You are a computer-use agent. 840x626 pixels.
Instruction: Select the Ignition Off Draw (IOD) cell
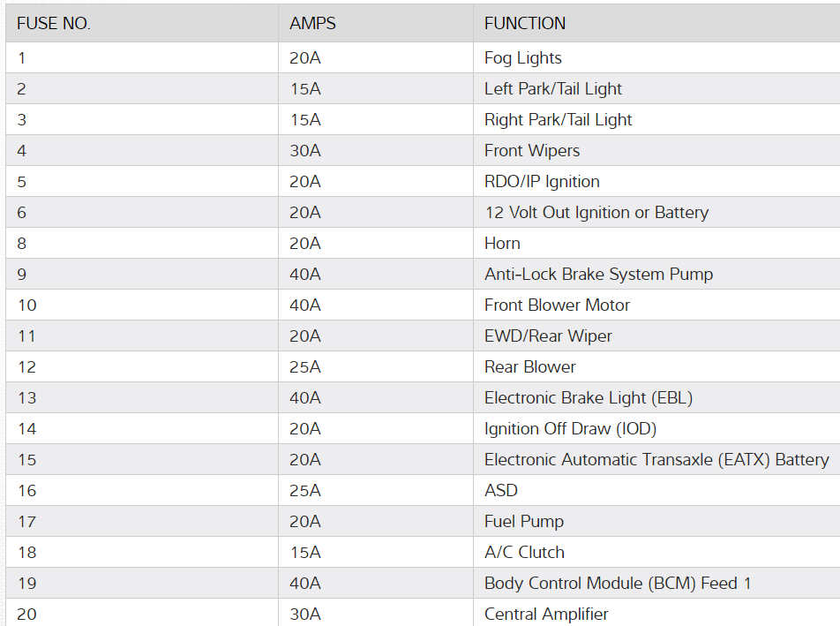pyautogui.click(x=570, y=429)
